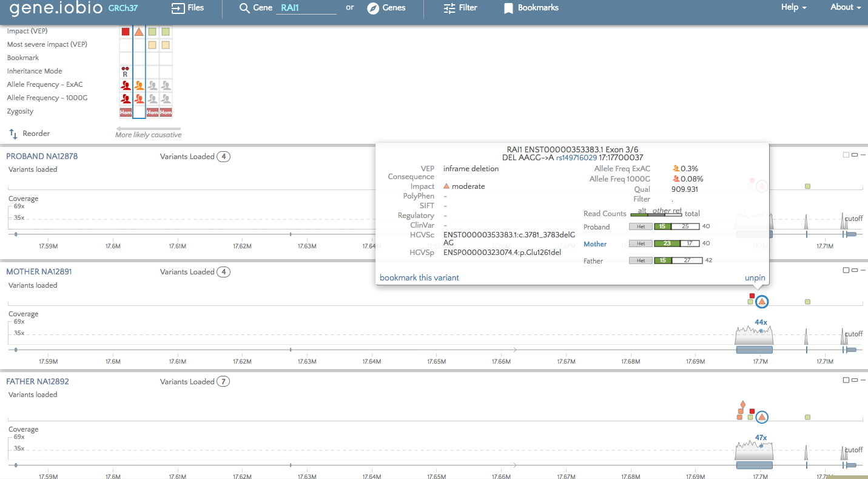Toggle medium size view for Mother track

(854, 270)
